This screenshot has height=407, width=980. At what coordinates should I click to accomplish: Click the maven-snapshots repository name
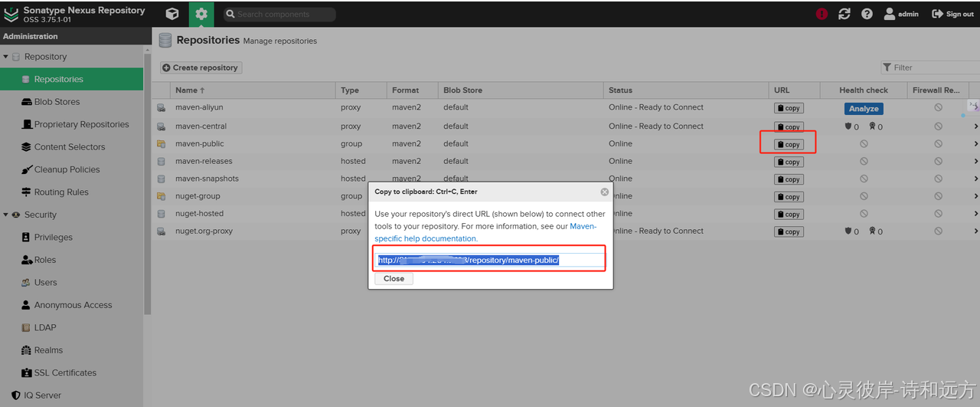point(207,179)
